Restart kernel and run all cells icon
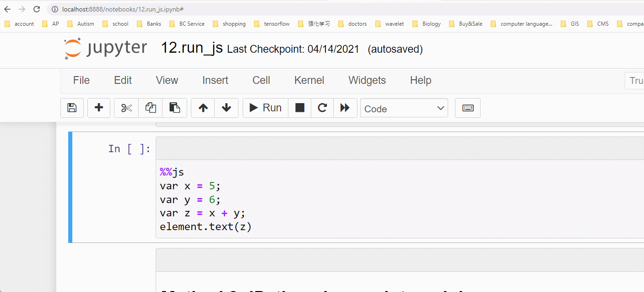Image resolution: width=644 pixels, height=292 pixels. click(345, 108)
